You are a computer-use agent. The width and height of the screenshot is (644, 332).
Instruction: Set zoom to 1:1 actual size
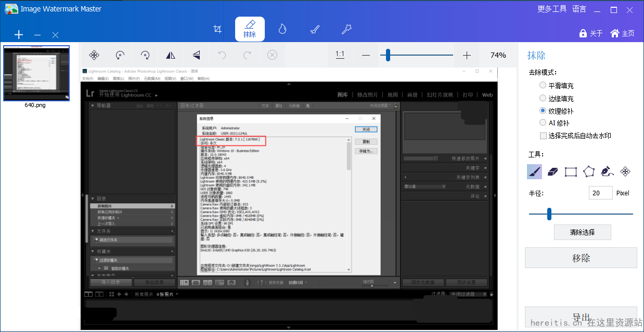(x=340, y=55)
